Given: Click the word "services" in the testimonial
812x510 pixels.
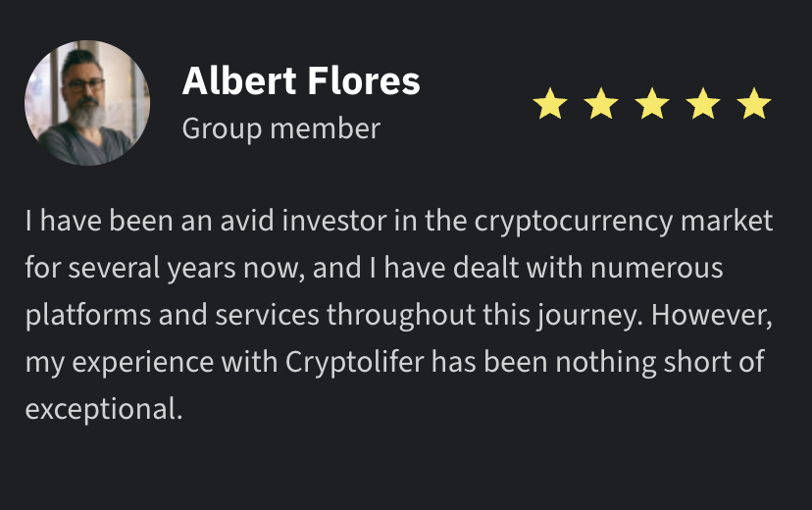Looking at the screenshot, I should pos(269,315).
